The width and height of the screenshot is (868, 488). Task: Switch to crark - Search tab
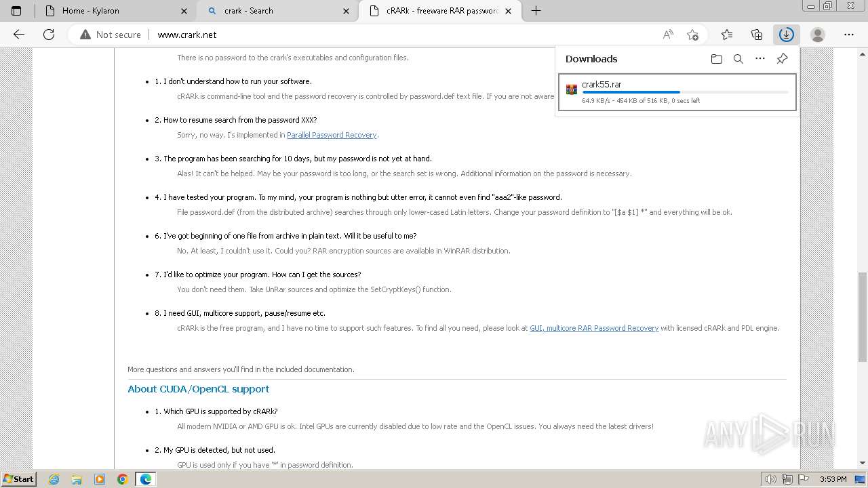(x=277, y=11)
